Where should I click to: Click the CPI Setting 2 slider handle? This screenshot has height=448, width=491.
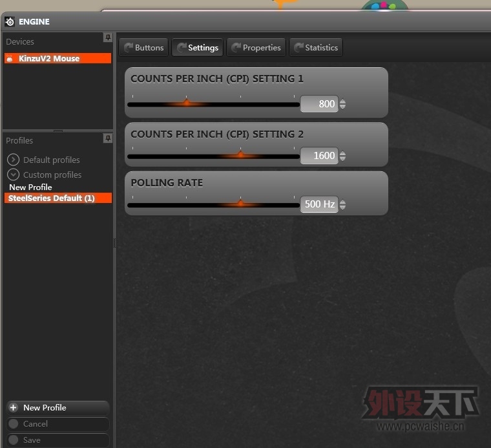coord(240,154)
